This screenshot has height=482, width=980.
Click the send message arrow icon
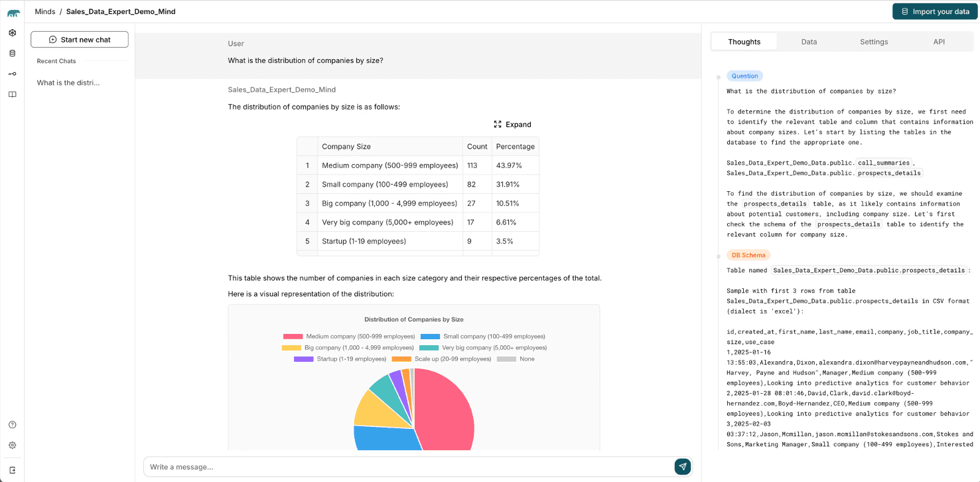682,467
